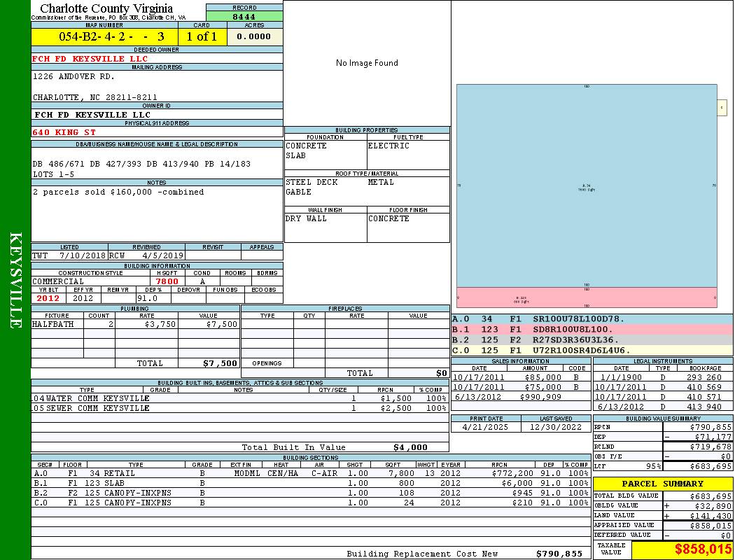This screenshot has width=735, height=560.
Task: Click the C.0 125 F1 yellow legend row
Action: 592,351
